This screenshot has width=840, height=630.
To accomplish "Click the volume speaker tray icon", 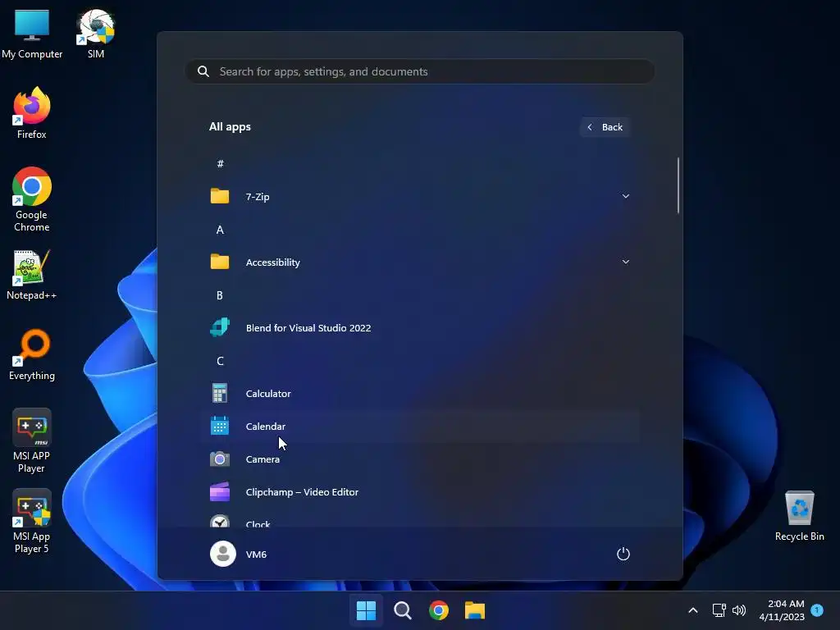I will pyautogui.click(x=739, y=610).
